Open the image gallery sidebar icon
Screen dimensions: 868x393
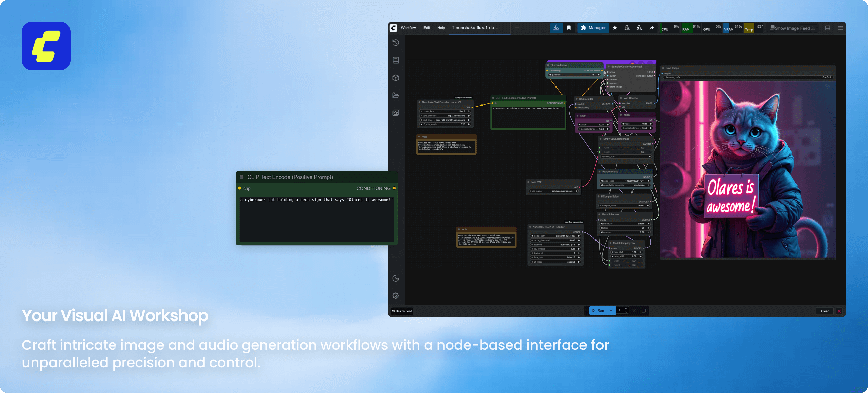point(396,113)
